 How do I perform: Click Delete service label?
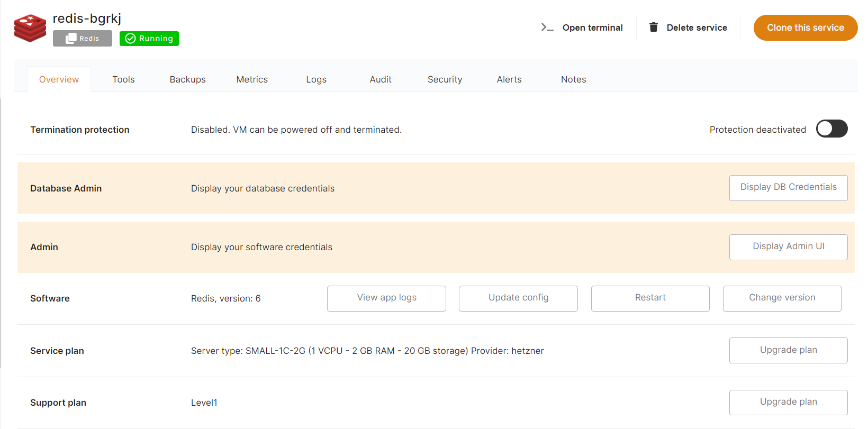pos(697,28)
